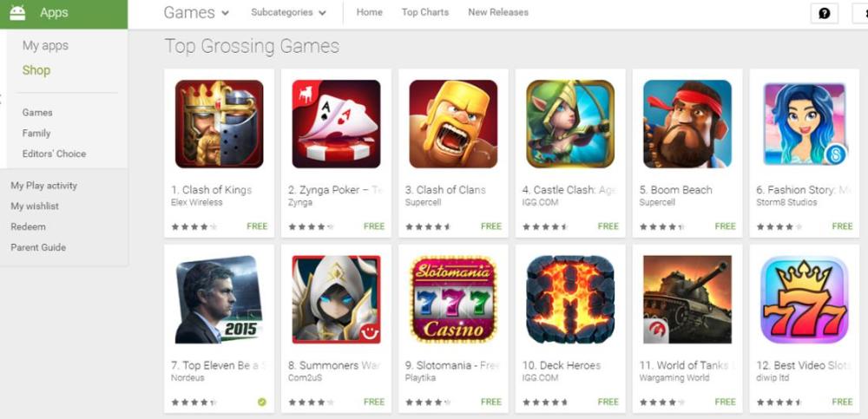868x419 pixels.
Task: Select Editors' Choice in sidebar
Action: (54, 154)
